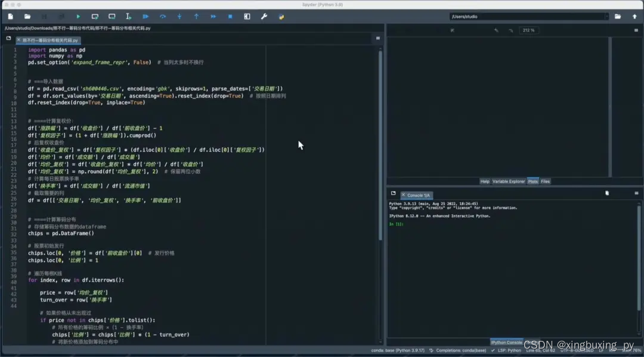
Task: Select the IPython Console bottom tab
Action: pos(506,342)
